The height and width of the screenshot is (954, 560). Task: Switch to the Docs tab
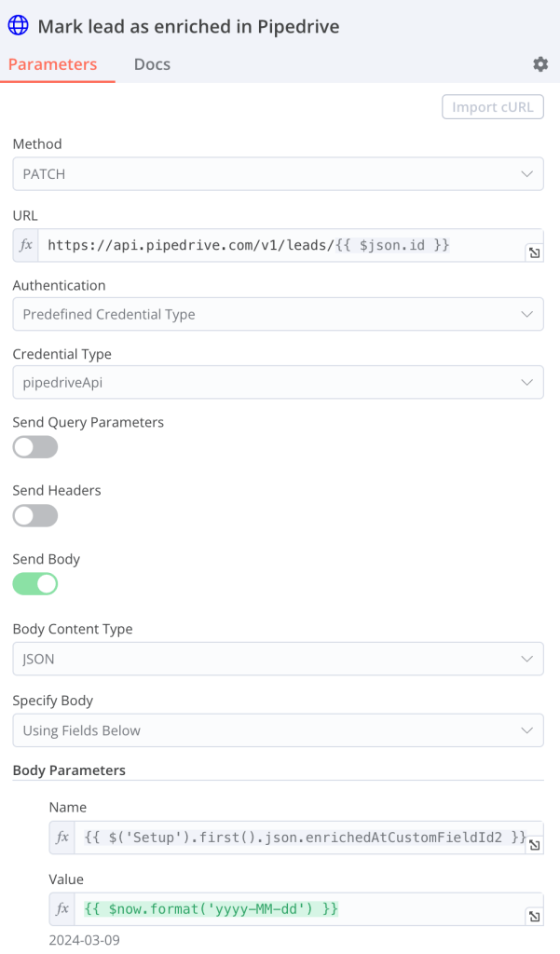click(152, 64)
